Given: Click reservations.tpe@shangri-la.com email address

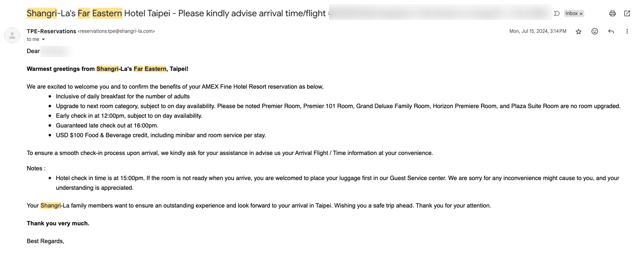Looking at the screenshot, I should point(116,31).
